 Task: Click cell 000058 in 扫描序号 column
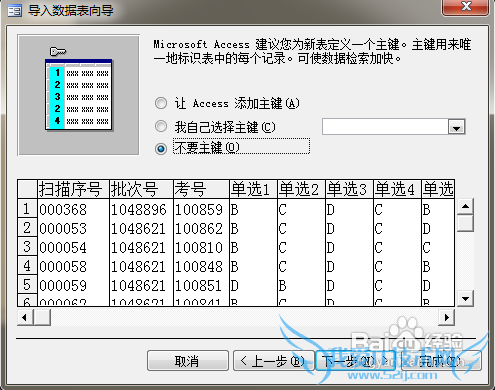click(73, 267)
